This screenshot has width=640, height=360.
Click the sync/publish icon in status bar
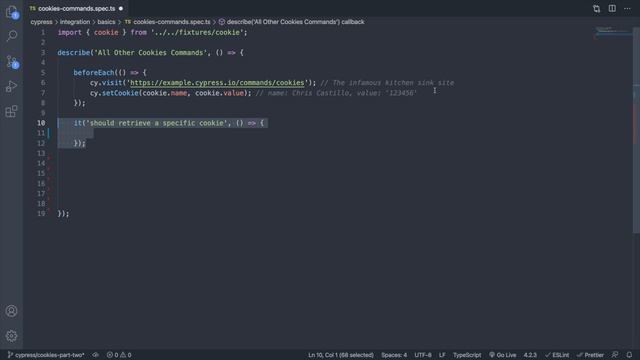[95, 355]
